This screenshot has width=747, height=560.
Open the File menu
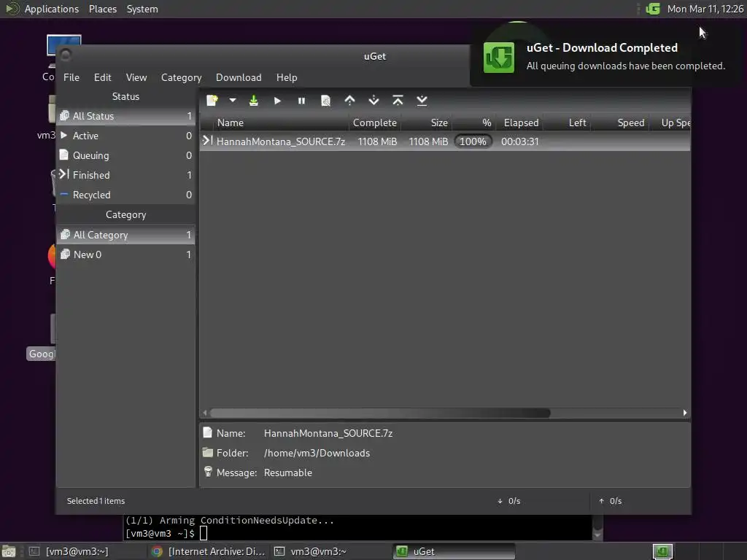tap(71, 77)
